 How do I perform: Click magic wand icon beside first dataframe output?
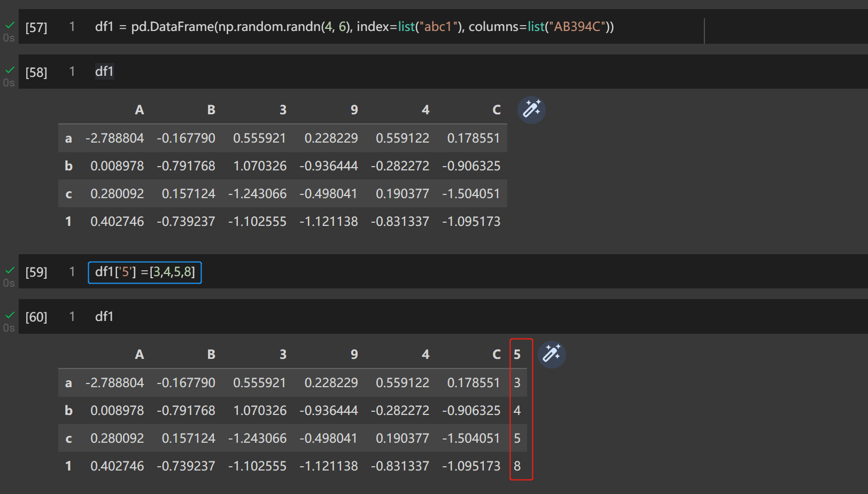(x=531, y=109)
